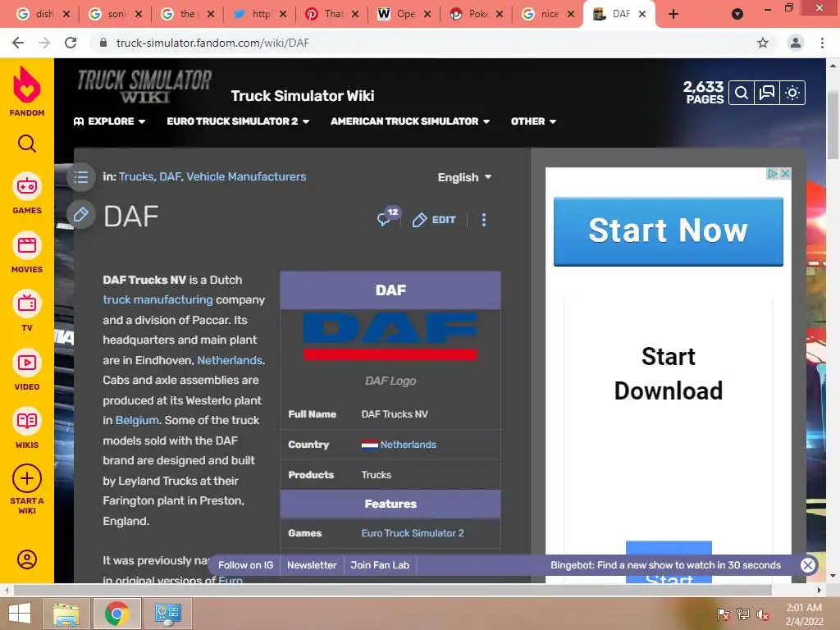Screen dimensions: 840x630
Task: Open File Explorer from taskbar
Action: click(66, 614)
